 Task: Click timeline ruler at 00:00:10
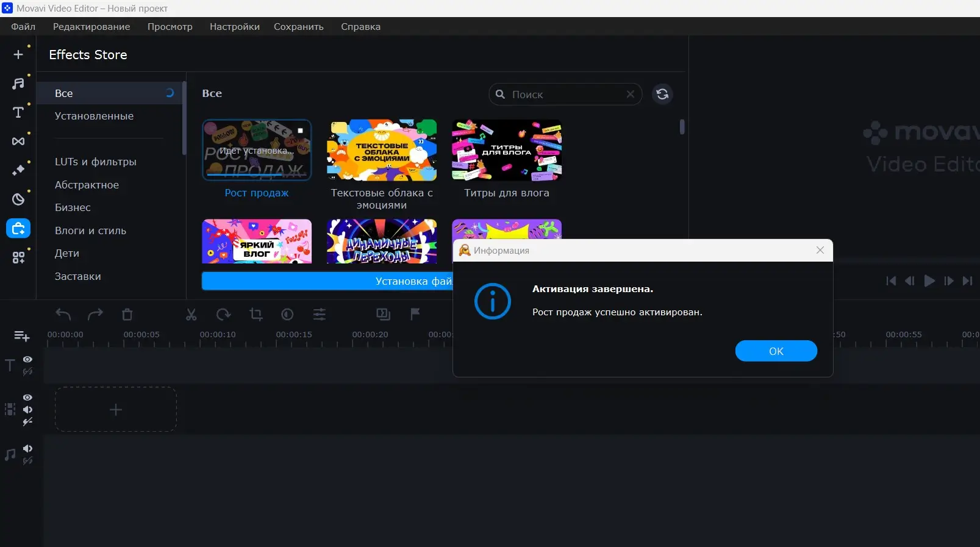pyautogui.click(x=218, y=335)
